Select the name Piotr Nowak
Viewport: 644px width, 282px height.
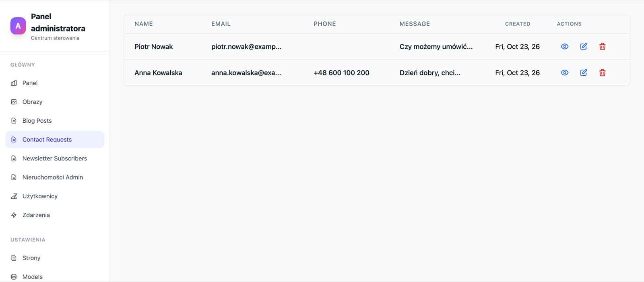153,47
